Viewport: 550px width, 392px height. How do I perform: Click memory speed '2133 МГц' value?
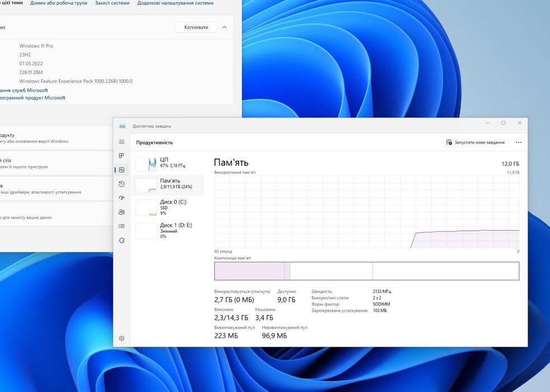(x=382, y=291)
